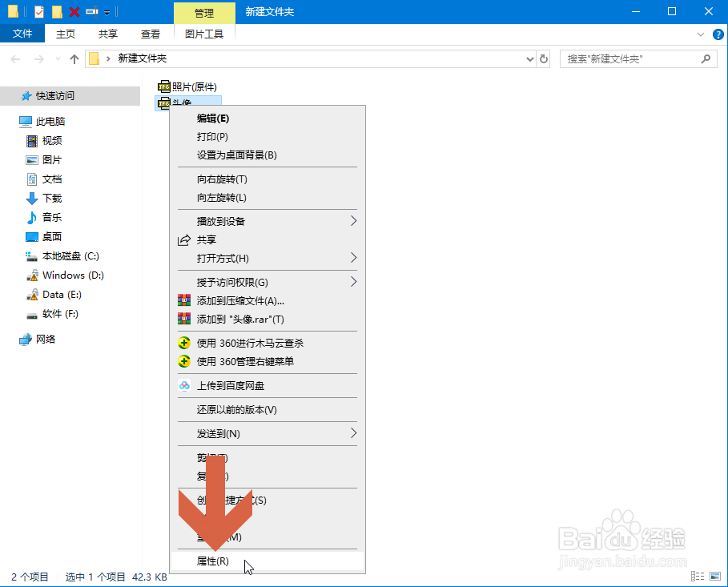Choose 使用 360管理右键菜单
The height and width of the screenshot is (587, 728).
(267, 362)
